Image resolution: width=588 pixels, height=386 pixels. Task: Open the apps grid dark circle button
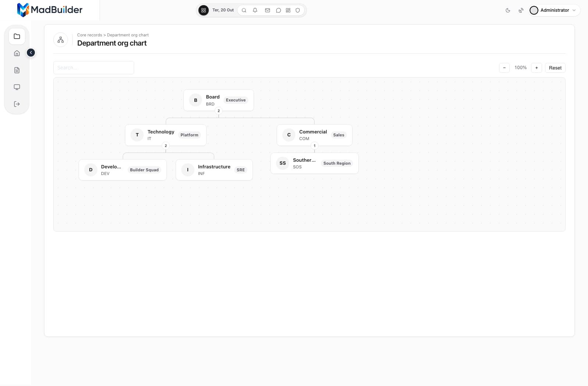[204, 10]
